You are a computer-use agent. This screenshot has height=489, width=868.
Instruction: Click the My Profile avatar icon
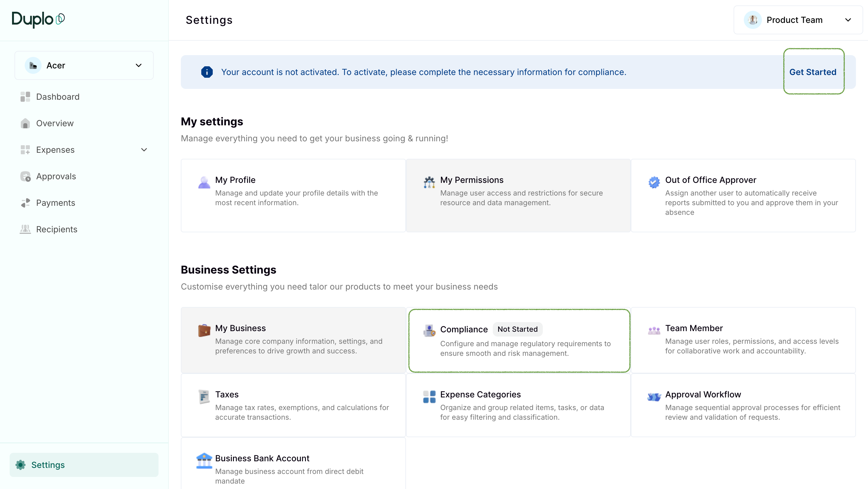click(204, 182)
